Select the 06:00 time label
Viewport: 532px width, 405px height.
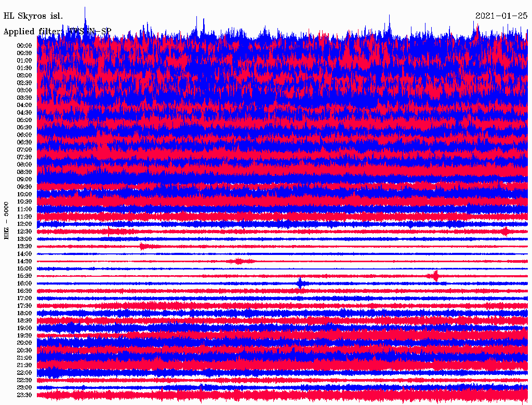point(24,135)
